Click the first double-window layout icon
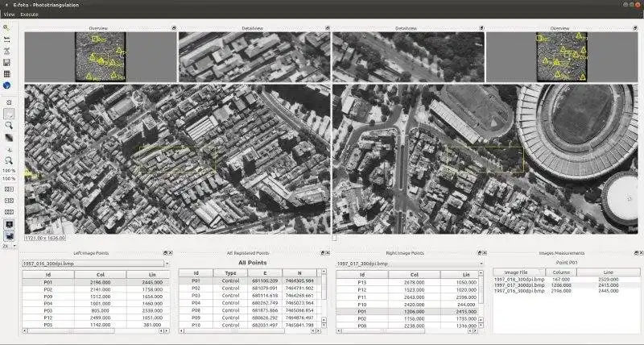 [x=9, y=189]
